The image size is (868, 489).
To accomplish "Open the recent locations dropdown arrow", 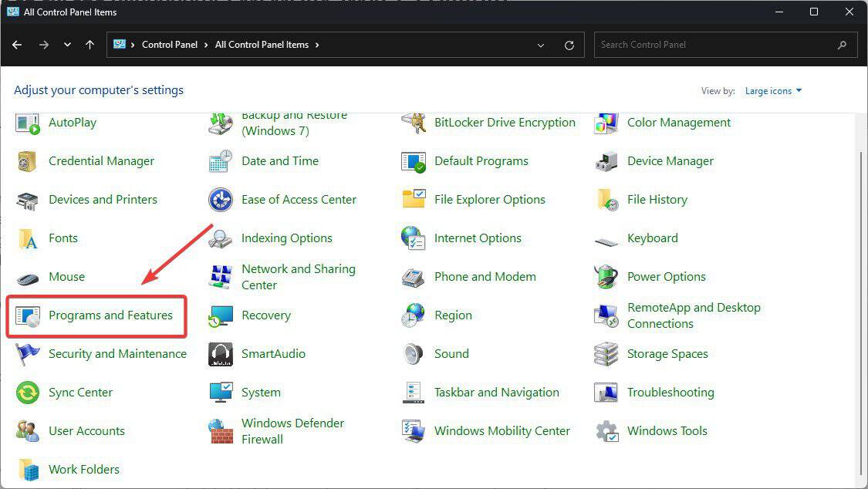I will pyautogui.click(x=68, y=45).
